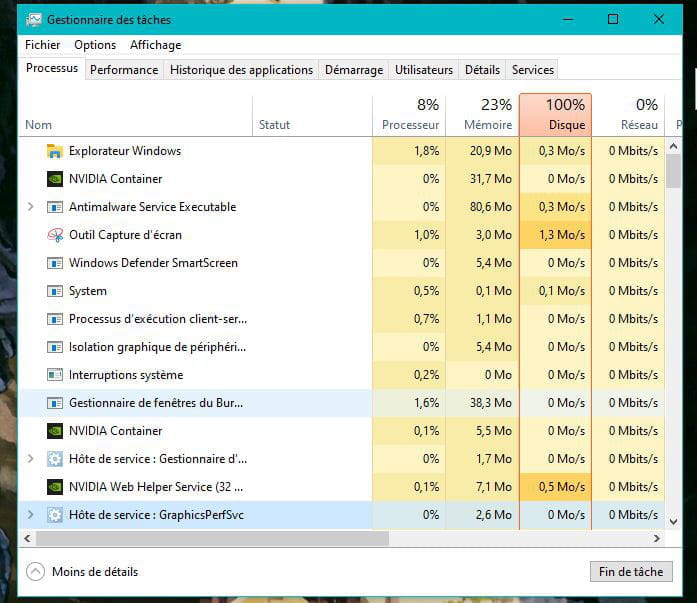Viewport: 697px width, 603px height.
Task: Sort by the Nom column header
Action: [136, 116]
